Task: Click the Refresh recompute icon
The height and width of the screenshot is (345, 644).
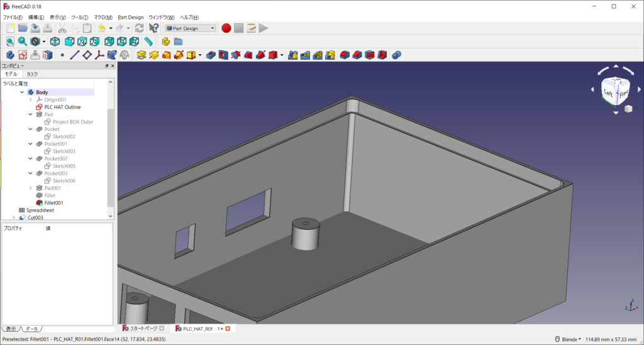Action: 139,28
